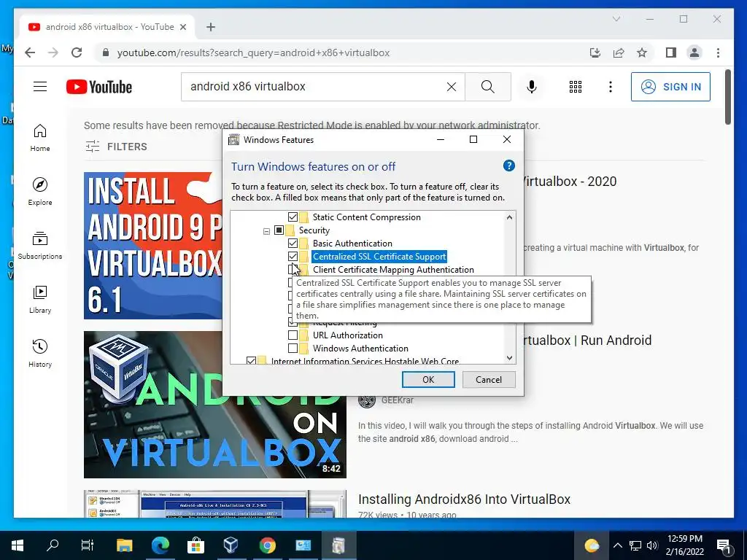Check URL Authorization

click(293, 335)
